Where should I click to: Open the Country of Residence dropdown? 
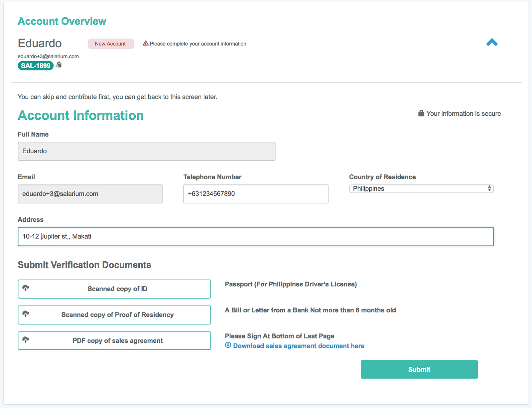tap(421, 189)
